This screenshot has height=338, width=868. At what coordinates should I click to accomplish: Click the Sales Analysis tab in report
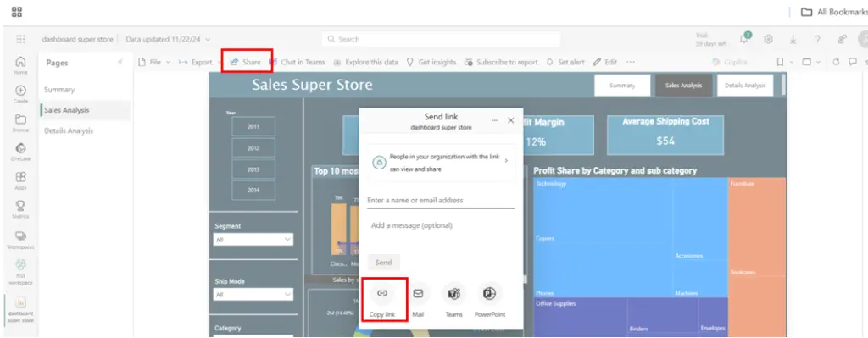[684, 86]
